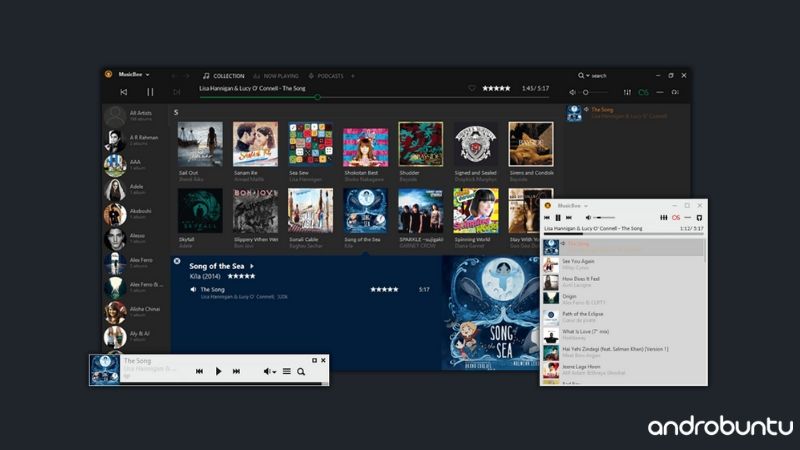Screen dimensions: 800x450
Task: Select Aly & AJ in the artist list
Action: [136, 336]
